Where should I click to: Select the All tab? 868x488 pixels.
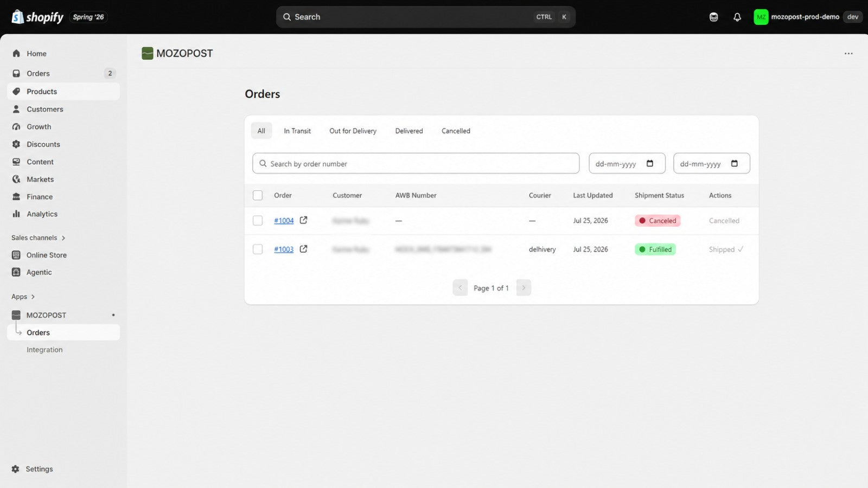pyautogui.click(x=261, y=131)
